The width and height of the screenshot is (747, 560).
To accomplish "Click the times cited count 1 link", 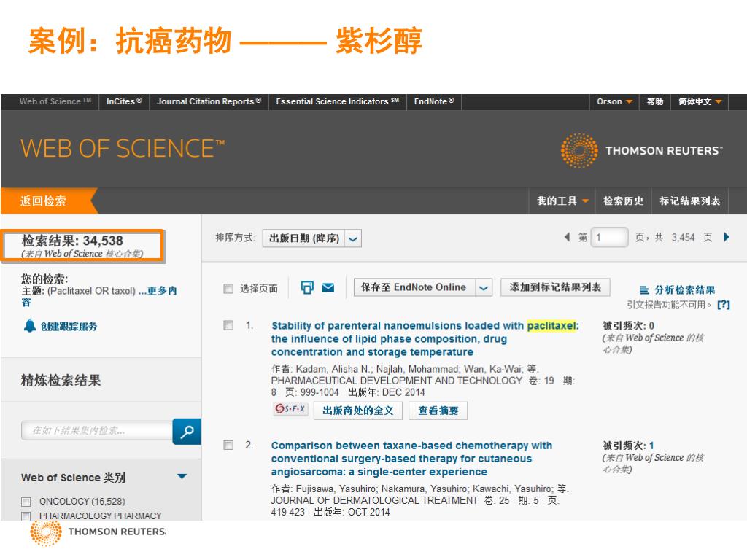I will (x=651, y=446).
